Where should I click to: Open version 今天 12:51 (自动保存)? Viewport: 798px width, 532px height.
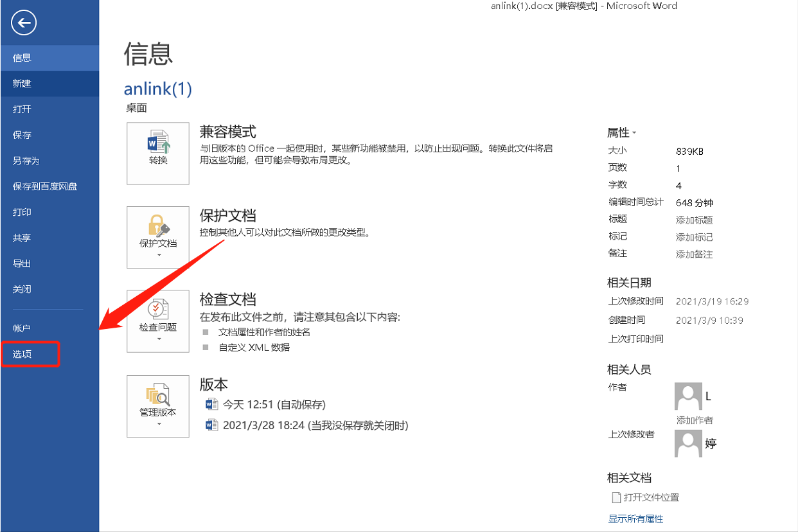274,404
